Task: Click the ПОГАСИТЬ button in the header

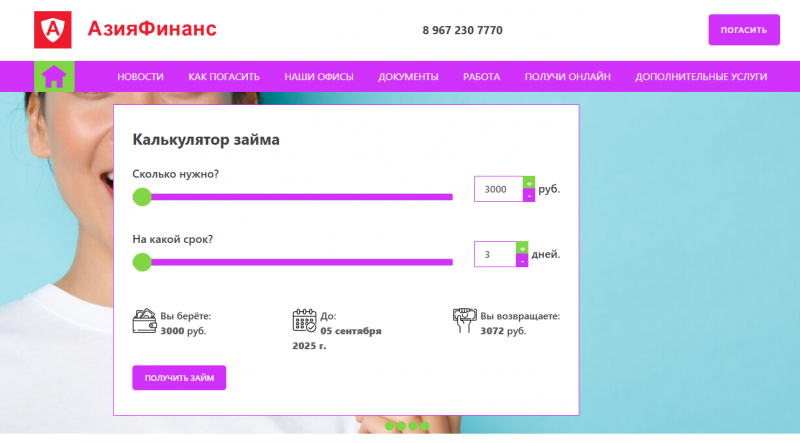Action: pyautogui.click(x=743, y=30)
